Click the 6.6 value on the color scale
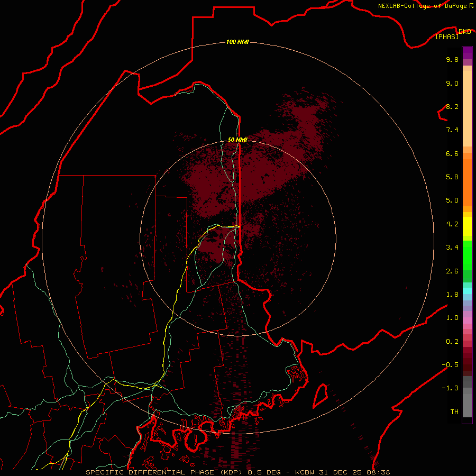Viewport: 476px width, 476px height. [452, 153]
